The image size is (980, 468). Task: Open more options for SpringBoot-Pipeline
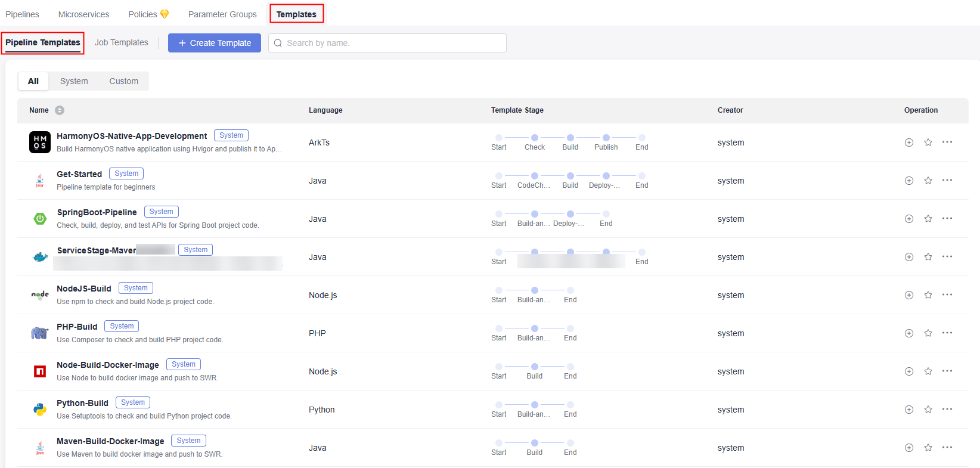click(x=947, y=219)
